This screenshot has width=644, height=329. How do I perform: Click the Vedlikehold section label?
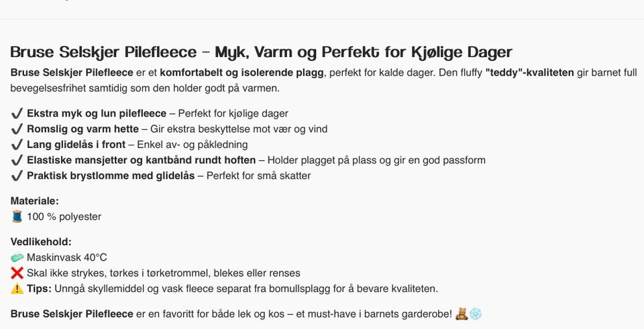coord(41,242)
